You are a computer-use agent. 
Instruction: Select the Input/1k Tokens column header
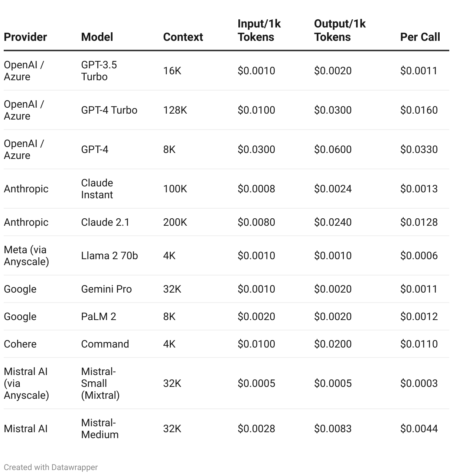(259, 30)
